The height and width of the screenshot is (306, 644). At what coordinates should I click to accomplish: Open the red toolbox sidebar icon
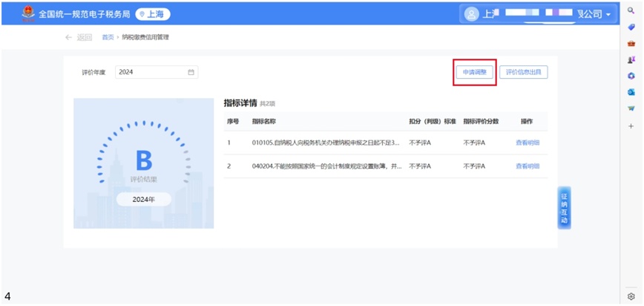(x=631, y=43)
